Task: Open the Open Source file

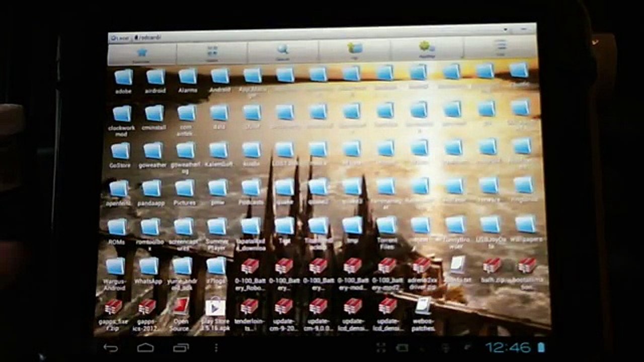Action: [x=181, y=315]
